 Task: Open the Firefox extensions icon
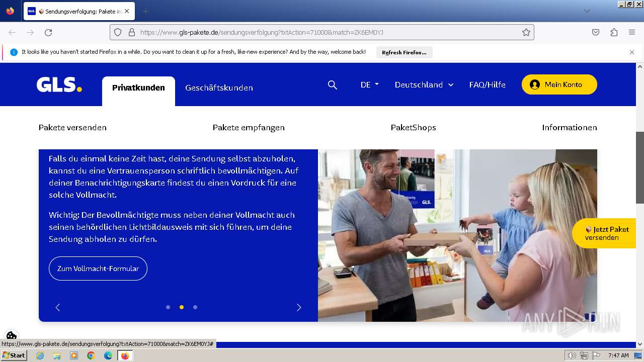[x=614, y=32]
